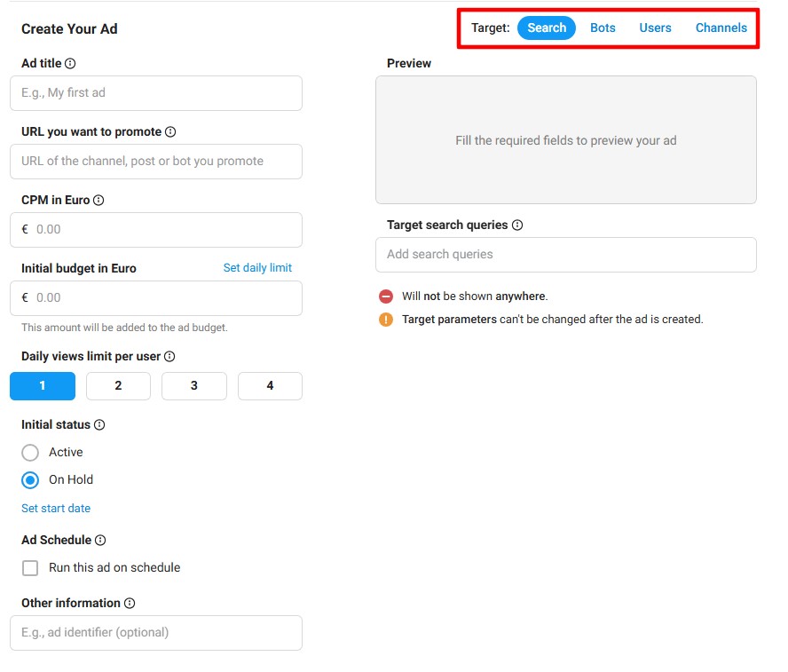Click the Other information info icon
788x672 pixels.
point(130,604)
